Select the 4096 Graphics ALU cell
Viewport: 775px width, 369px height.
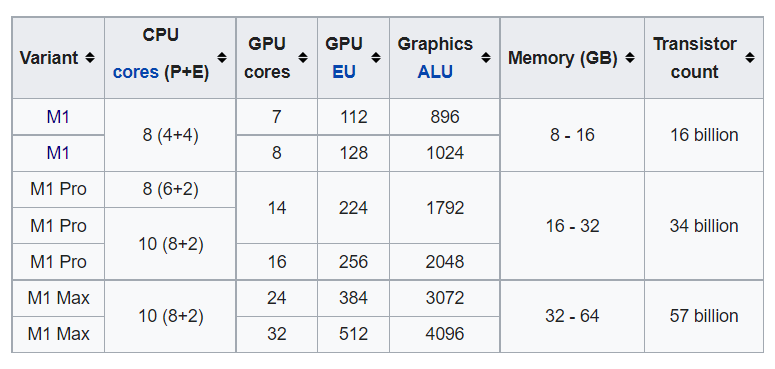coord(445,334)
